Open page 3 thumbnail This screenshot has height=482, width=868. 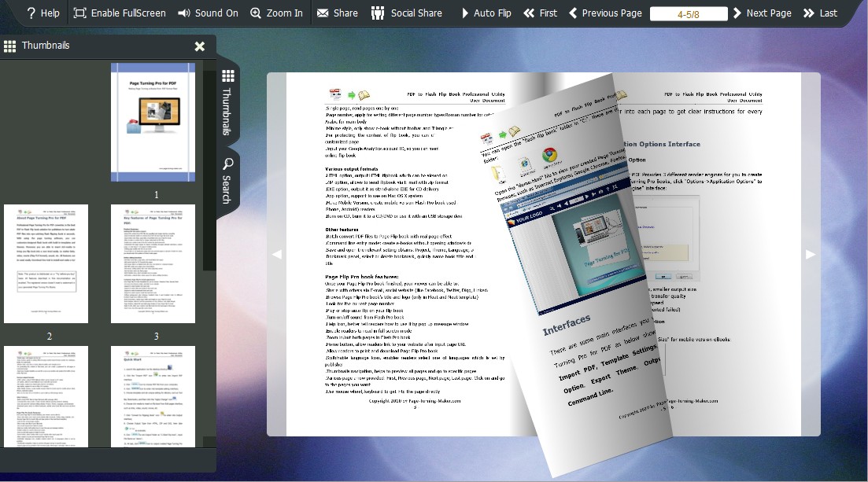coord(153,264)
